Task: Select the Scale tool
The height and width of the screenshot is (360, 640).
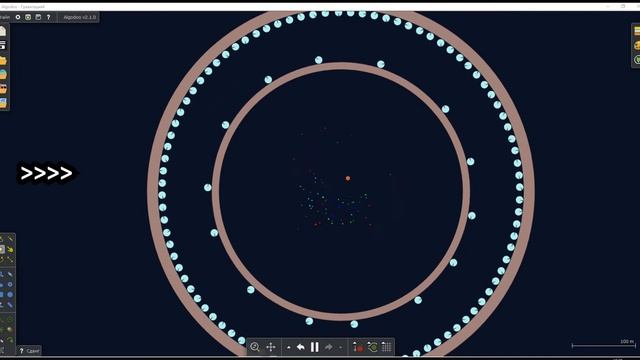Action: (x=10, y=260)
